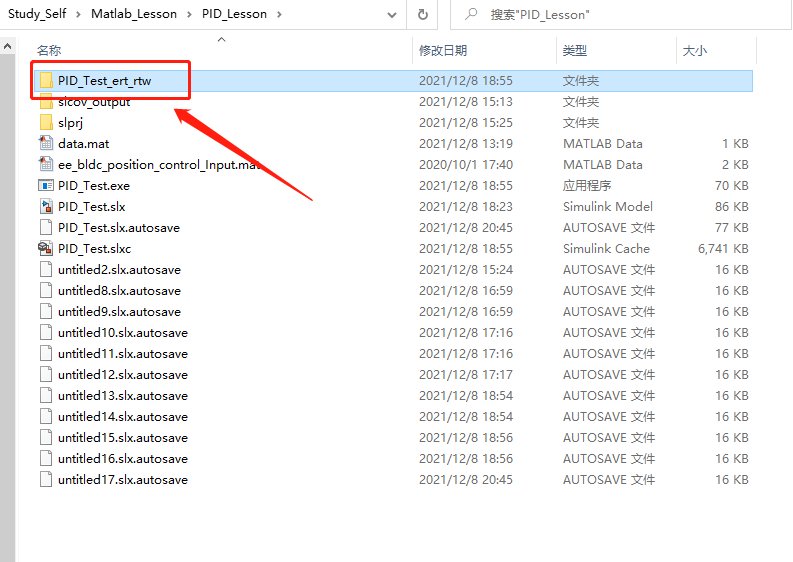Refresh the PID_Lesson folder view

pos(423,14)
